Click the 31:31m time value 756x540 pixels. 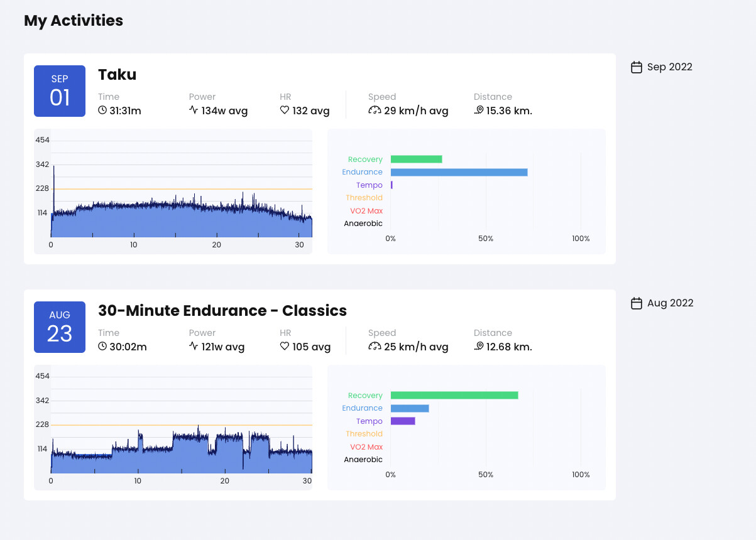125,111
